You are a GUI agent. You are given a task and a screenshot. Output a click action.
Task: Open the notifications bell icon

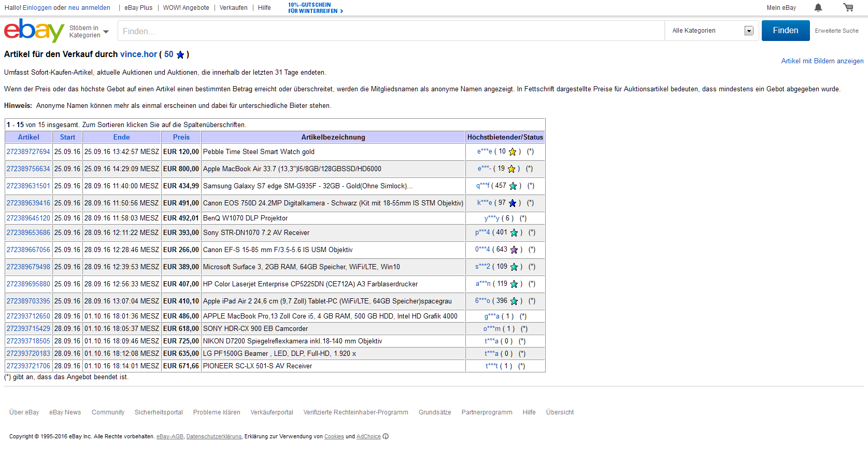[818, 7]
